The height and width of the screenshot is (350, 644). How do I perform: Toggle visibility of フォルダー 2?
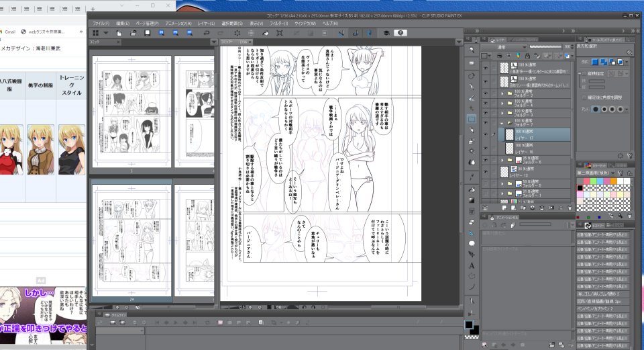point(486,93)
